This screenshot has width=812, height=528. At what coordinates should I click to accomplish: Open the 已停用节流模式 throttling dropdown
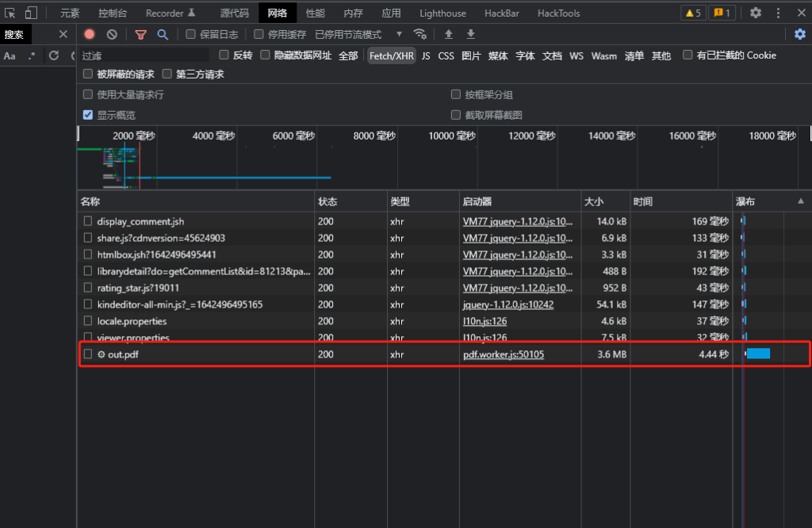click(x=358, y=34)
